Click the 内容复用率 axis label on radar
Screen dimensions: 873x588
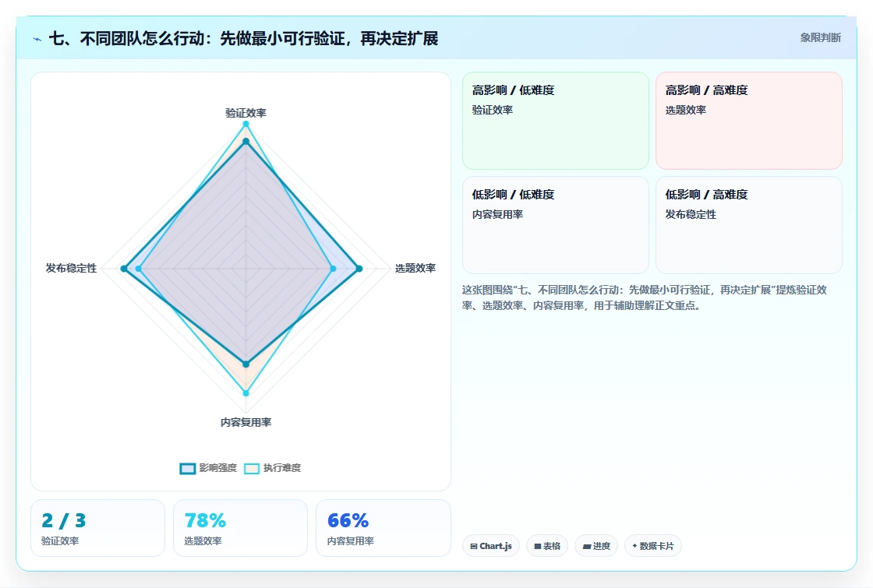click(246, 422)
